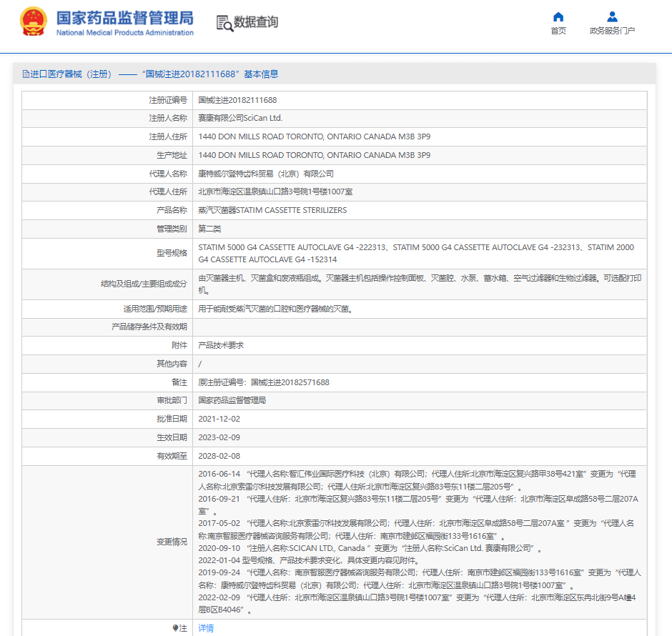
Task: Click the 注册人名称 label
Action: pyautogui.click(x=168, y=118)
